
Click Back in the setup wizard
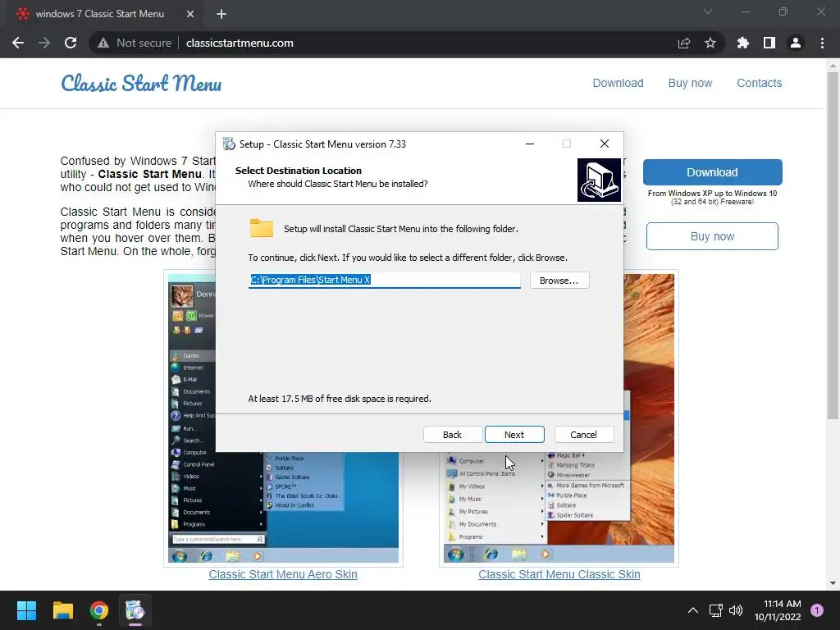[x=452, y=435]
